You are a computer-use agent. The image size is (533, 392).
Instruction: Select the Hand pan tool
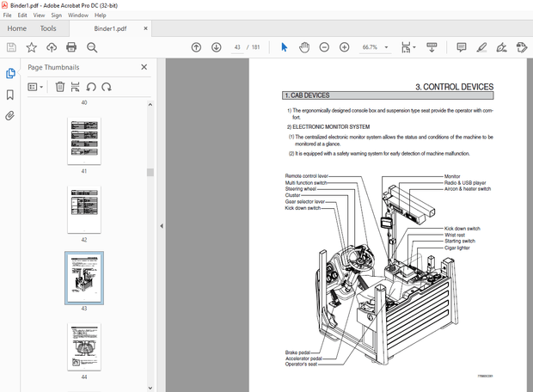click(x=303, y=47)
